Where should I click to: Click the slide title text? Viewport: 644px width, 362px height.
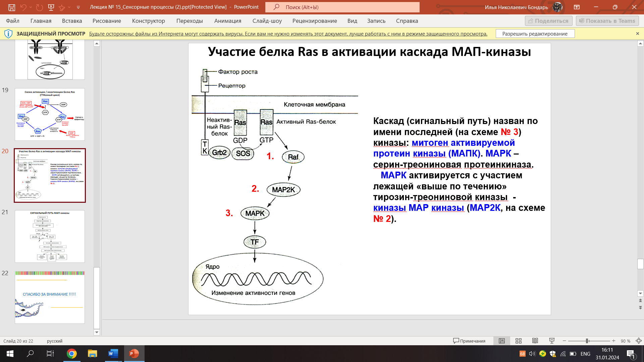coord(369,52)
